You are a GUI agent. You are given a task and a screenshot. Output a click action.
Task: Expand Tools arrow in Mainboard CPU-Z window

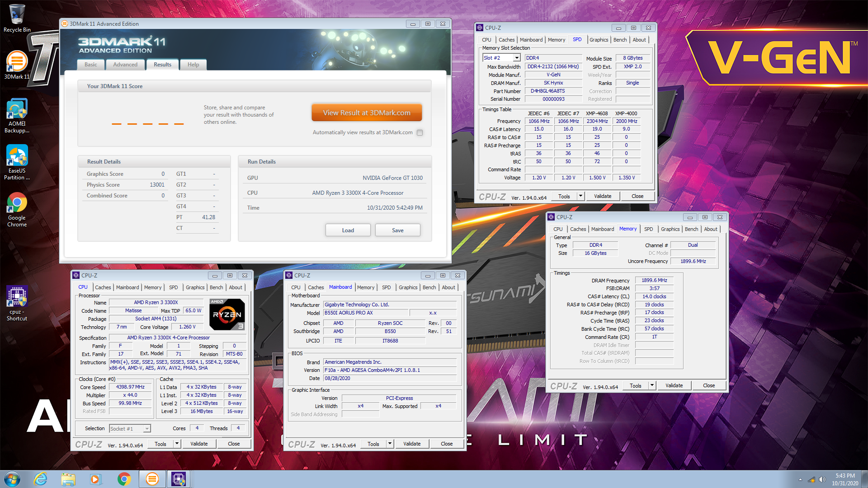(x=390, y=444)
